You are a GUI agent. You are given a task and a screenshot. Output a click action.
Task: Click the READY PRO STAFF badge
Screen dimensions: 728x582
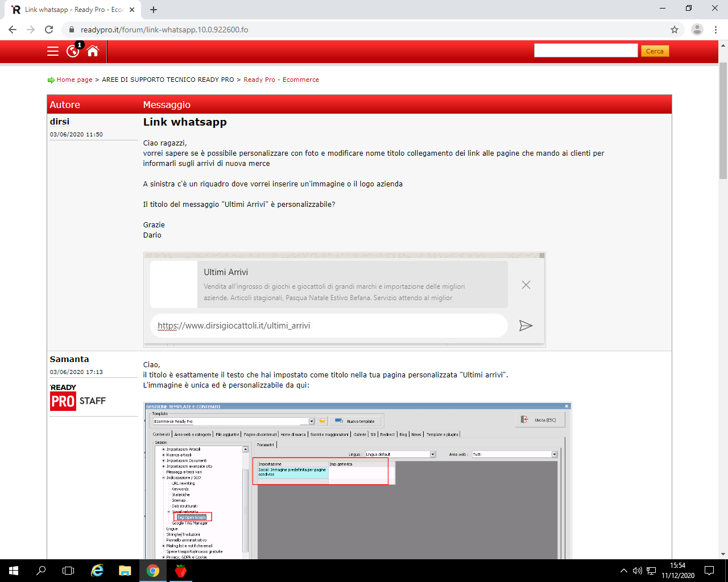(x=78, y=397)
